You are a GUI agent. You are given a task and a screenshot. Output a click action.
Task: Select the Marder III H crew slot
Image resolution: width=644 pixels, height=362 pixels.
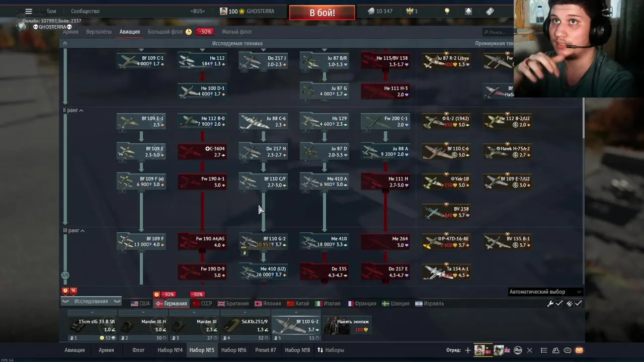[143, 325]
